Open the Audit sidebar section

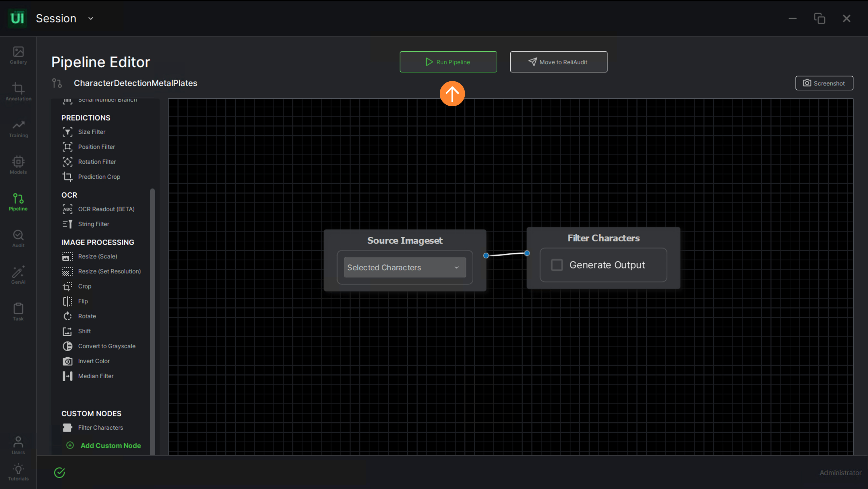[18, 239]
